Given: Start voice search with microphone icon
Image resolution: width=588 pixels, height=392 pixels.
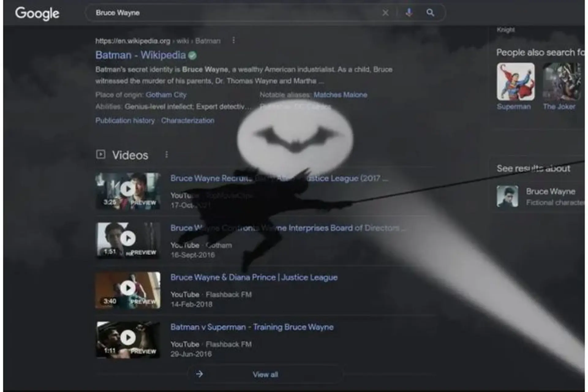Looking at the screenshot, I should [x=409, y=13].
